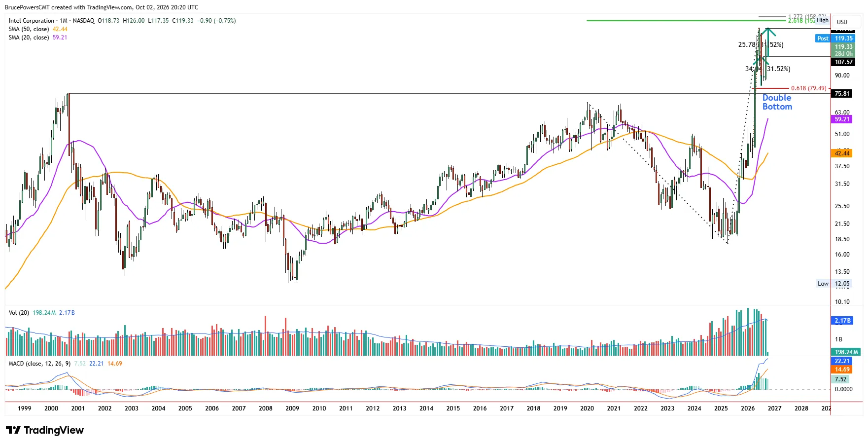The height and width of the screenshot is (445, 868).
Task: Select the blue Double Bottom annotation text
Action: pyautogui.click(x=777, y=102)
